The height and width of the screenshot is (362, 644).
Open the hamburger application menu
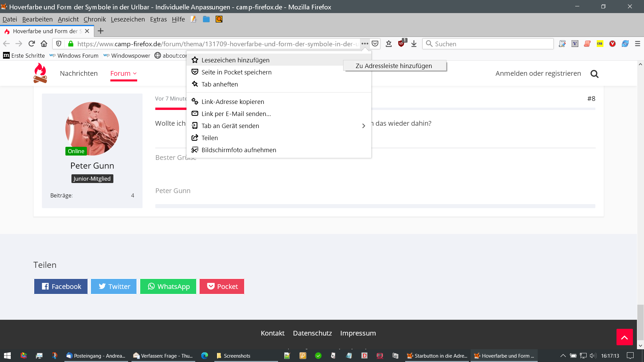tap(638, 44)
